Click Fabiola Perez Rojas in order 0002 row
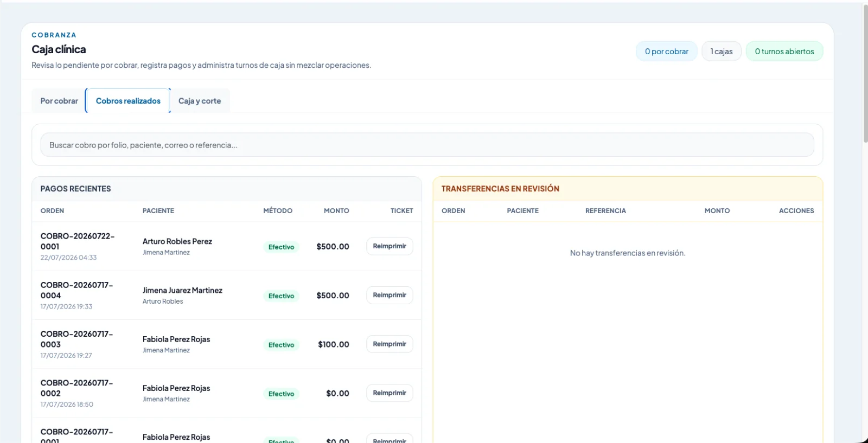The image size is (868, 443). 176,388
